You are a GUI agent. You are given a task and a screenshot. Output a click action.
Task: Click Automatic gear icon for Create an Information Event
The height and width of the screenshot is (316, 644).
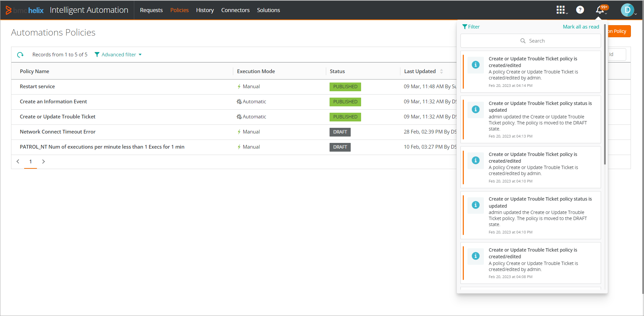pyautogui.click(x=239, y=102)
